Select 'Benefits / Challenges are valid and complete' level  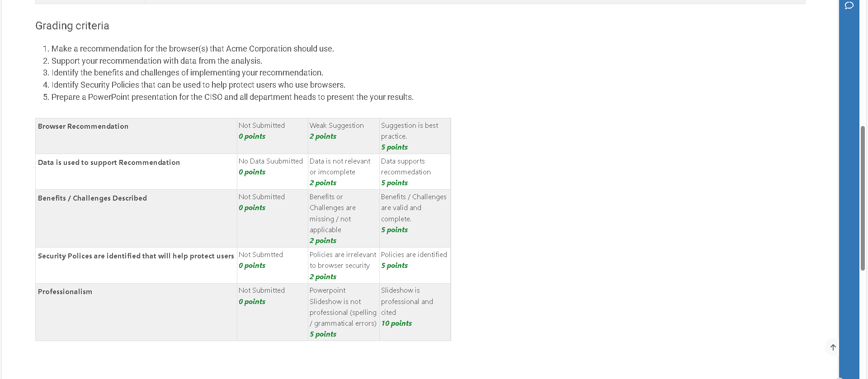[415, 218]
